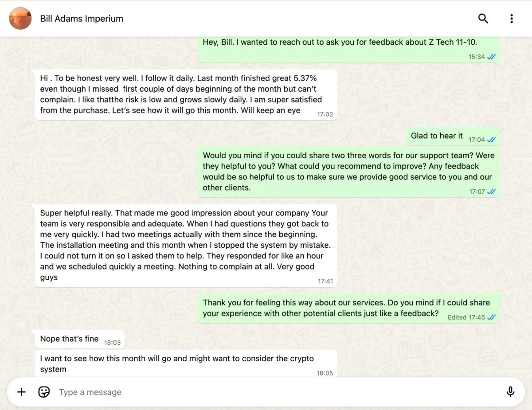This screenshot has height=410, width=532.
Task: Click the support team feedback request message
Action: coord(348,172)
